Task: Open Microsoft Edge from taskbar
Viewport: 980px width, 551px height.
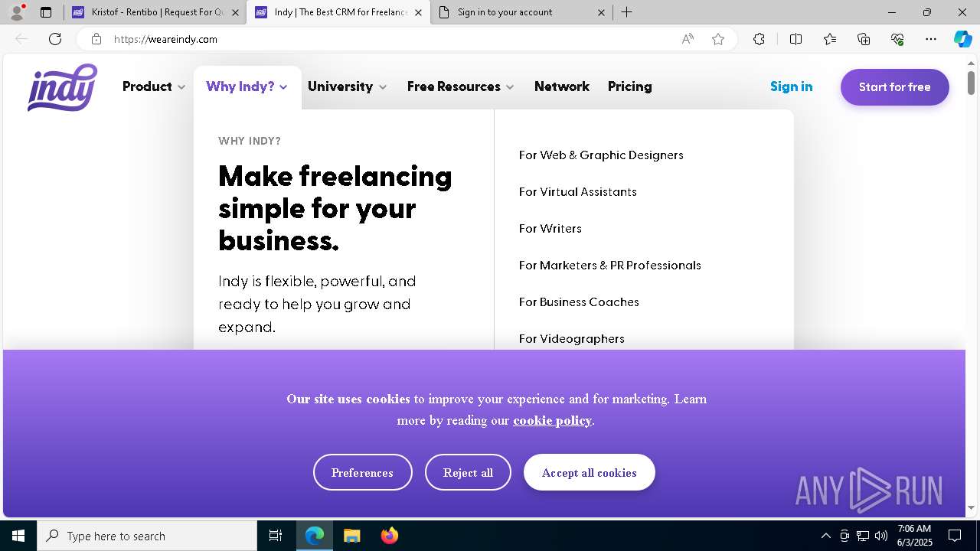Action: 315,536
